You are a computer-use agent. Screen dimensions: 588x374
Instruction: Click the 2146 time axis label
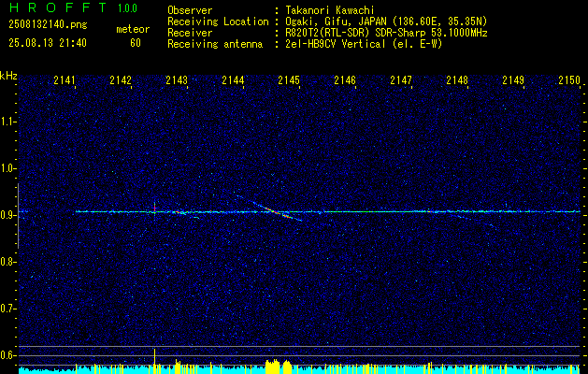[x=345, y=79]
